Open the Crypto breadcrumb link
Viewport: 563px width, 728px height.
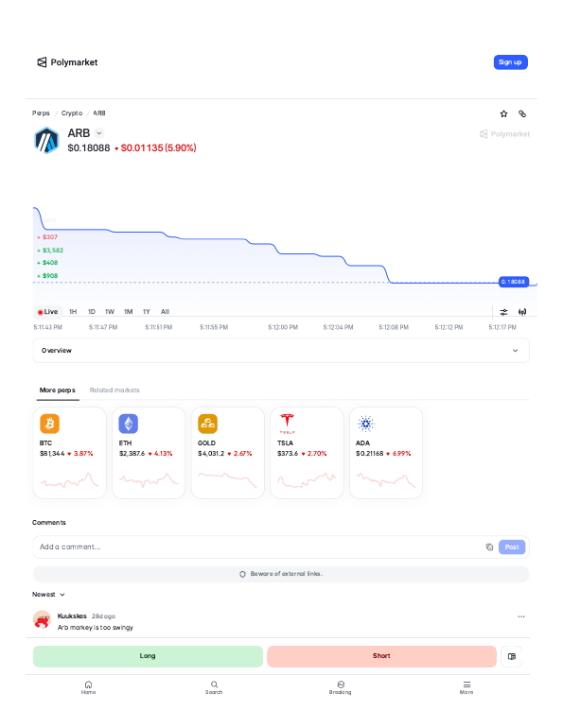point(72,113)
